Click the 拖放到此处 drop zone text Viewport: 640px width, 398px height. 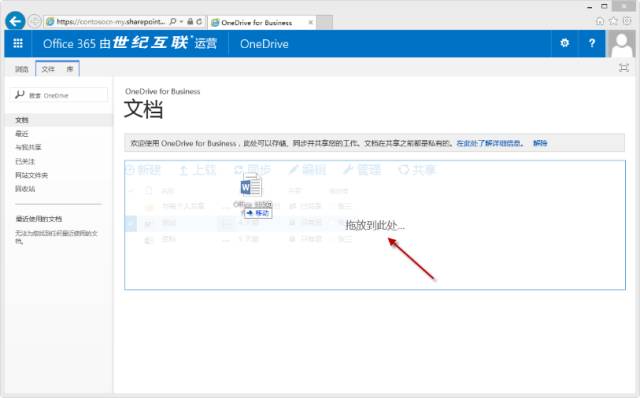(375, 225)
